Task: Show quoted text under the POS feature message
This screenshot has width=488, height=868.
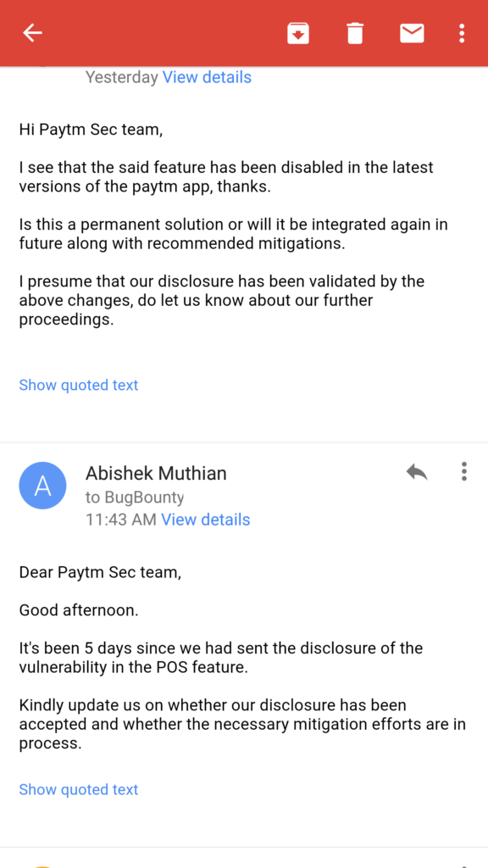Action: click(x=79, y=789)
